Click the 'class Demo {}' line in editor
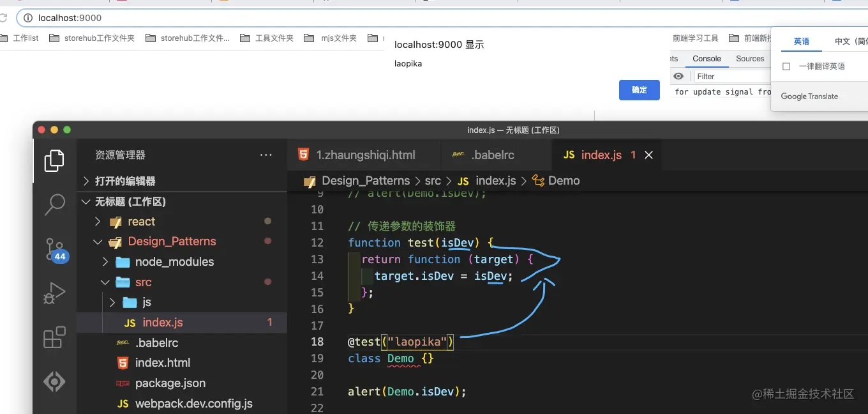 [391, 358]
